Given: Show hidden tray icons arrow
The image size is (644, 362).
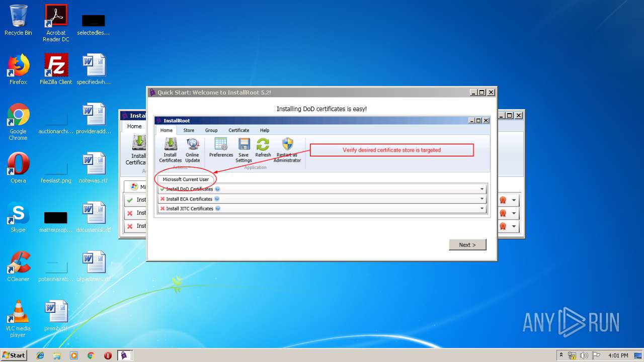Looking at the screenshot, I should click(561, 355).
